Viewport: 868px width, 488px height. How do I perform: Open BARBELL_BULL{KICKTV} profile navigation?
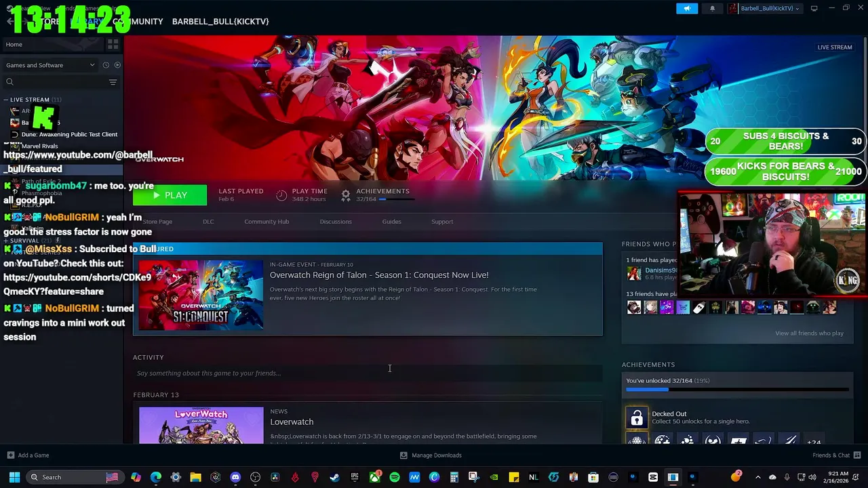(x=220, y=22)
